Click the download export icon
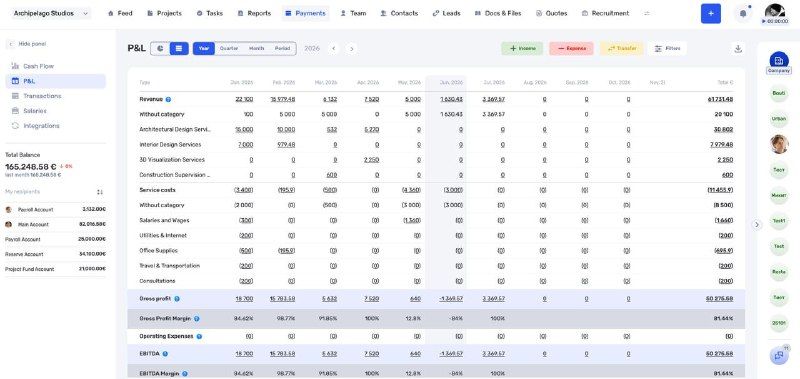800x379 pixels. [x=738, y=48]
